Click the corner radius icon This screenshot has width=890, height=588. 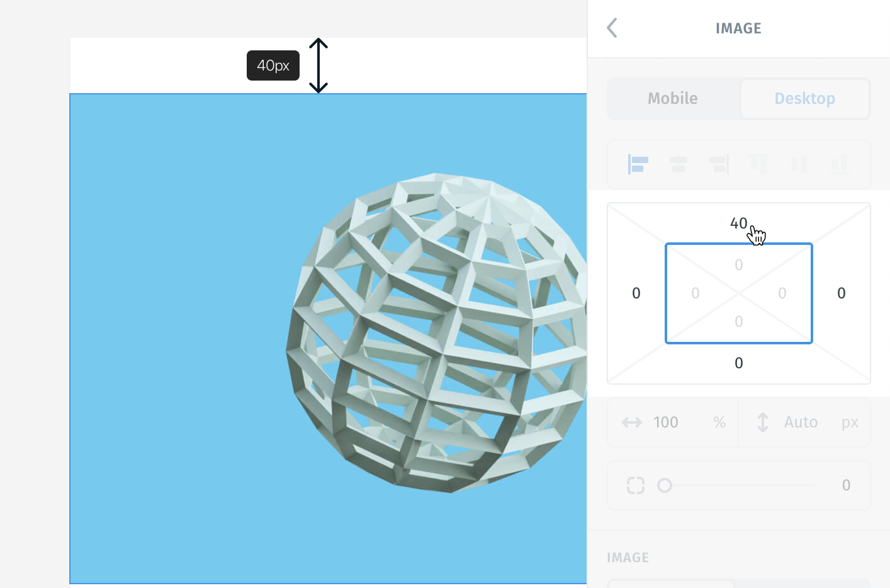636,485
